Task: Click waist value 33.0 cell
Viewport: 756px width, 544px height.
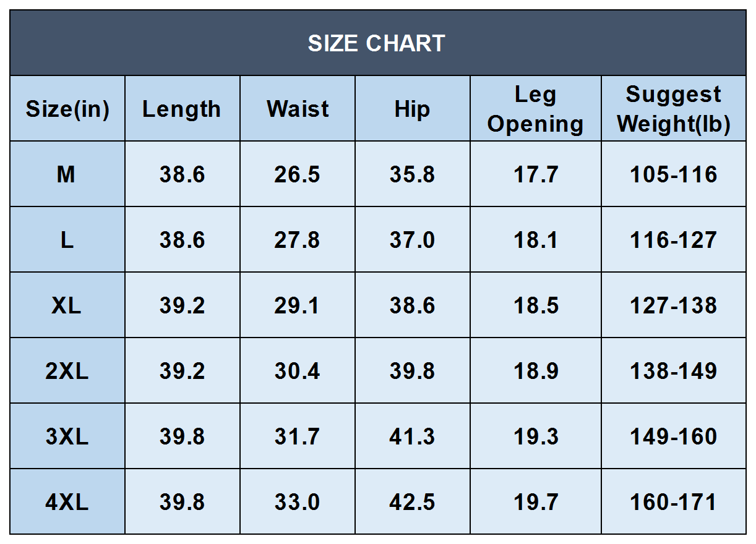Action: point(298,502)
